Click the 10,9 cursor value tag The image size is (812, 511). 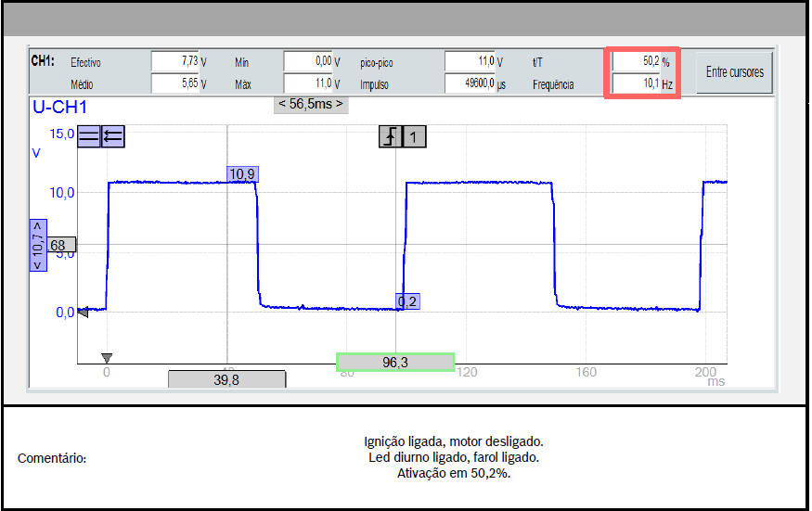[242, 174]
